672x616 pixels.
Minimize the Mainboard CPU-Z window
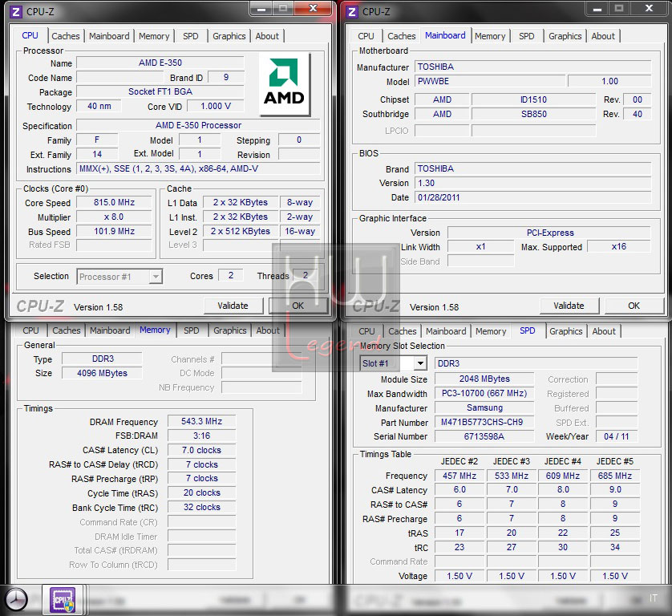pos(597,9)
